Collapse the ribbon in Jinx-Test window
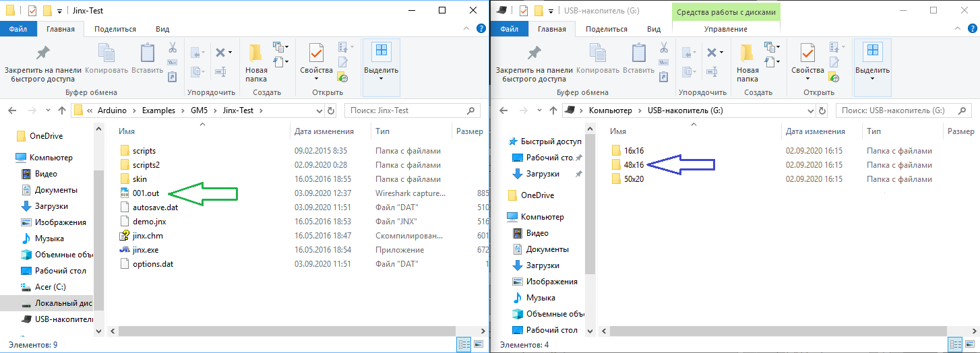Image resolution: width=980 pixels, height=353 pixels. (466, 29)
